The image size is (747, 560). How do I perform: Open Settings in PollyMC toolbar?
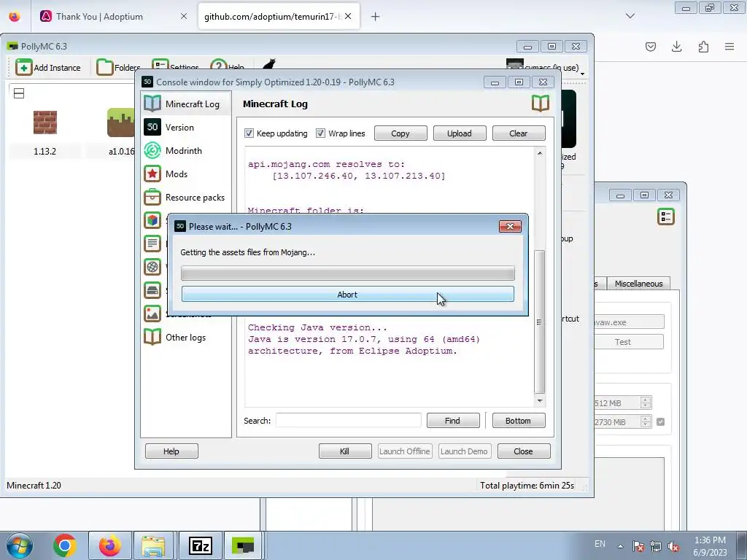click(x=175, y=66)
